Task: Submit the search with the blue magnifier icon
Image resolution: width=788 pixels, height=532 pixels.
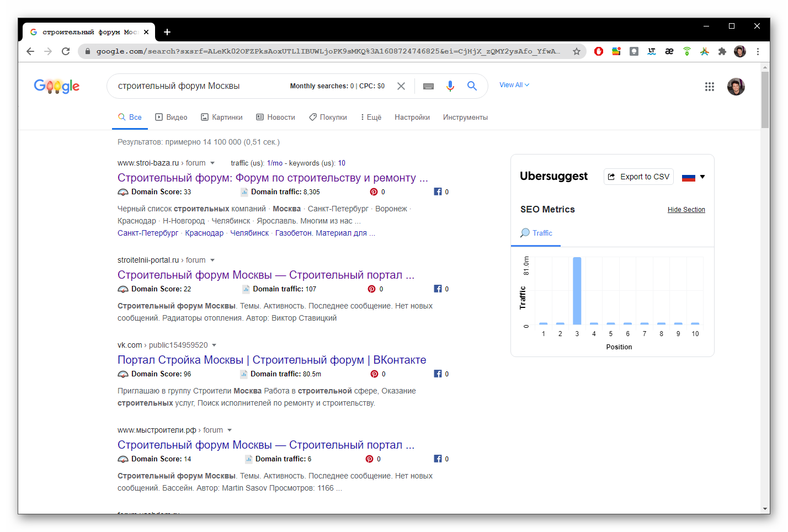Action: pos(472,86)
